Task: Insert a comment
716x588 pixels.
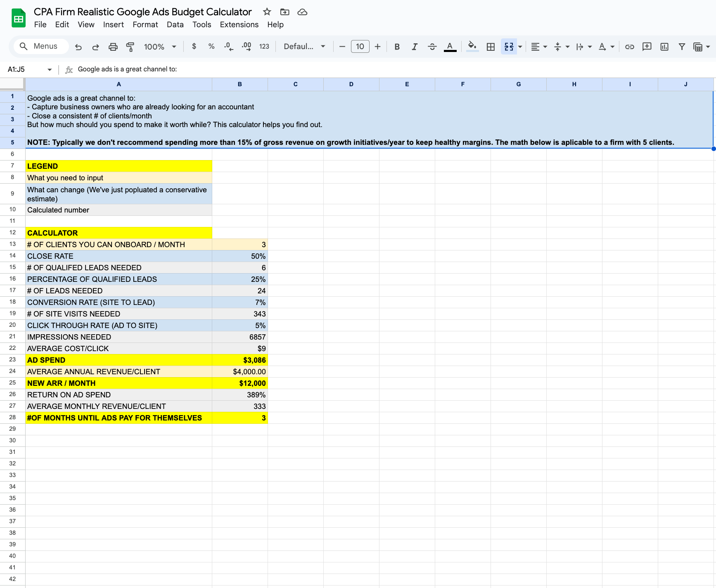Action: click(647, 47)
